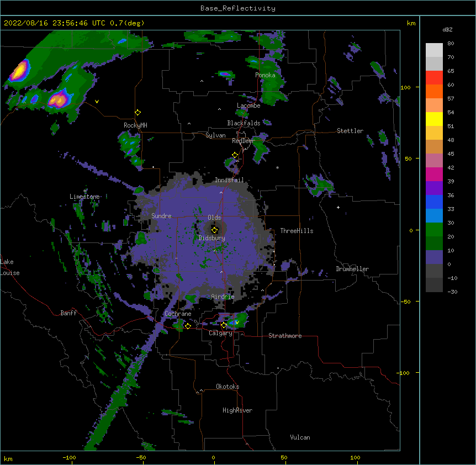Click the RockyMH label
This screenshot has height=465, width=476.
coord(135,125)
